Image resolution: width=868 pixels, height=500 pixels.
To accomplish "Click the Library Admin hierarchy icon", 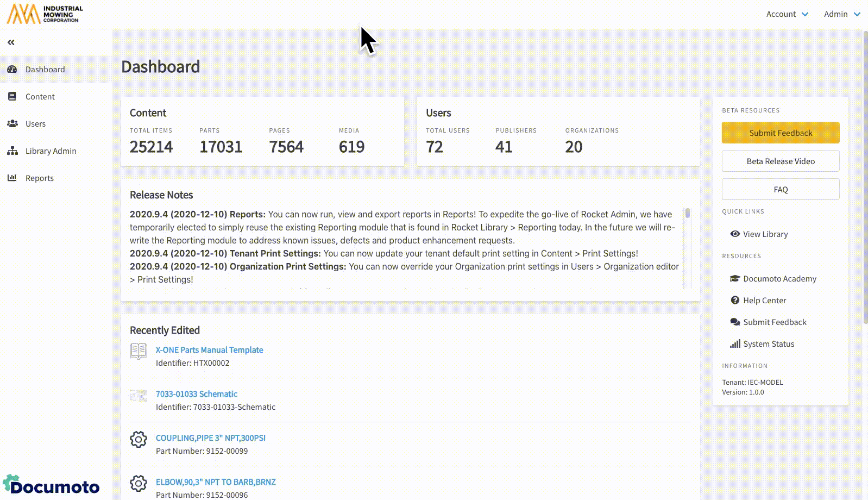I will (12, 151).
